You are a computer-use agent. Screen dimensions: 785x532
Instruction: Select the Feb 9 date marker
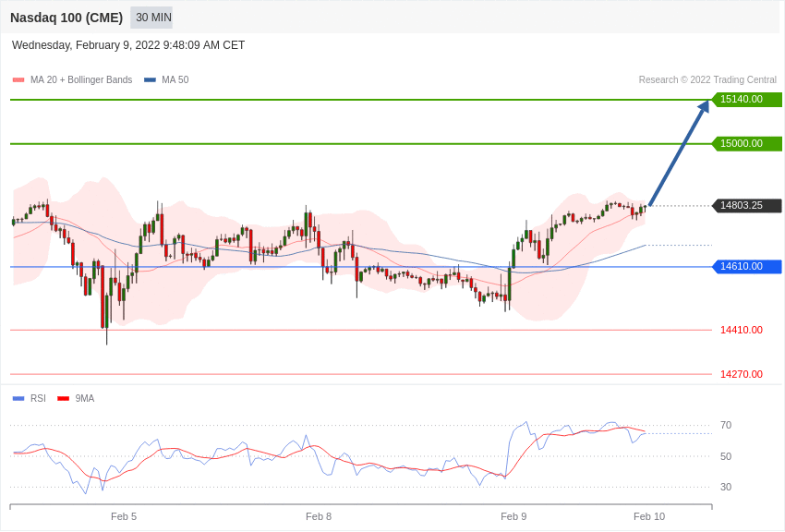coord(513,516)
